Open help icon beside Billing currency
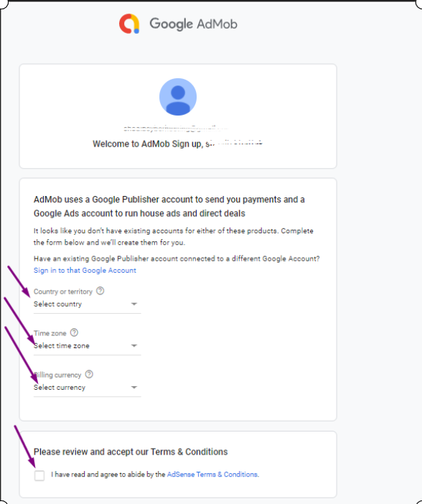The width and height of the screenshot is (422, 504). pyautogui.click(x=89, y=374)
